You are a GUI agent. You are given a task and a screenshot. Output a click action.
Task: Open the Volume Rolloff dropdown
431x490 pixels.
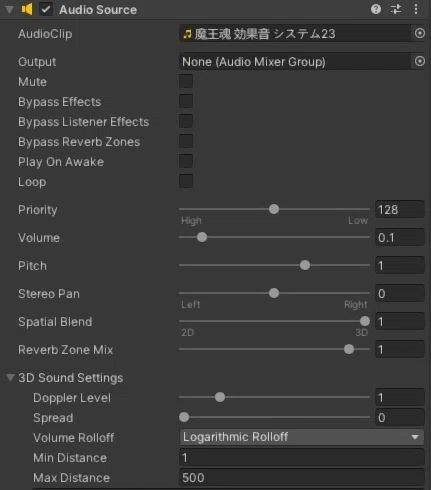coord(302,437)
